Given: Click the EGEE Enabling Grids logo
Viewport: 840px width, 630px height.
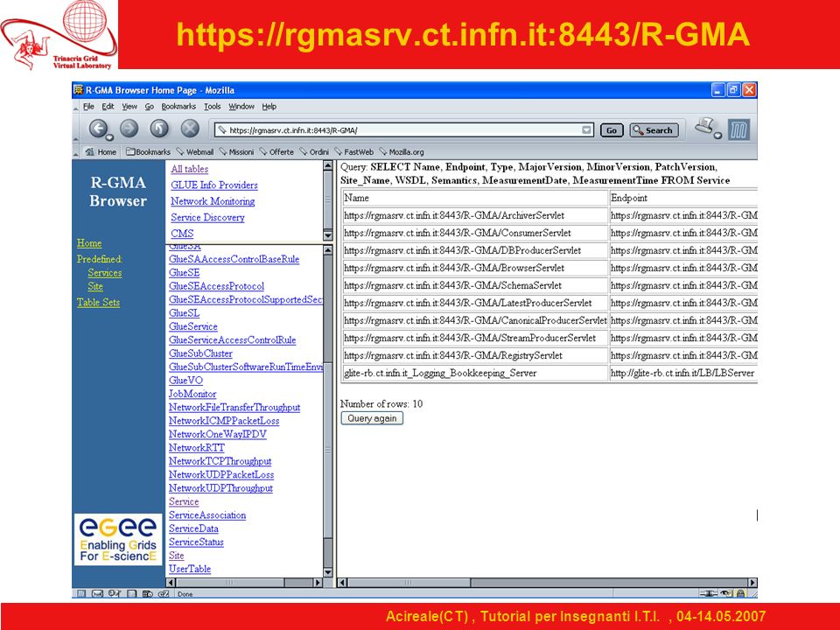Looking at the screenshot, I should pyautogui.click(x=118, y=540).
